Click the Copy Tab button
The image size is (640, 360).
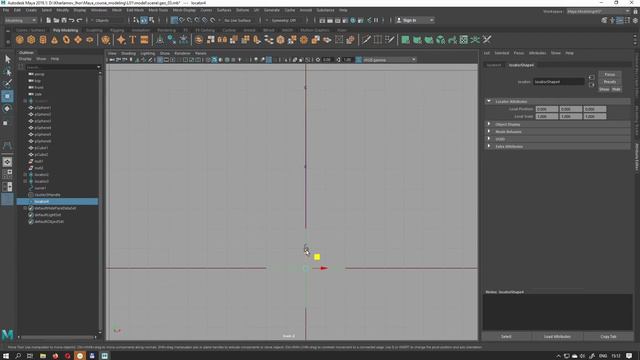(x=608, y=337)
